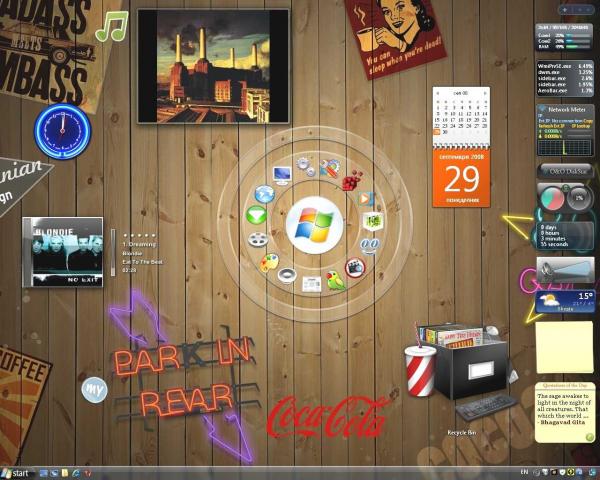Viewport: 600px width, 480px height.
Task: Go to next month in calendar gadget
Action: pyautogui.click(x=485, y=93)
